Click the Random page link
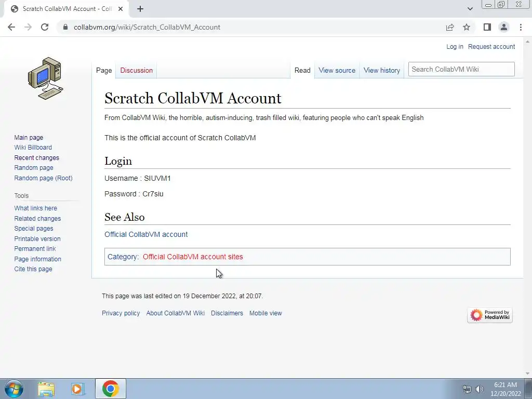The image size is (532, 399). point(34,168)
